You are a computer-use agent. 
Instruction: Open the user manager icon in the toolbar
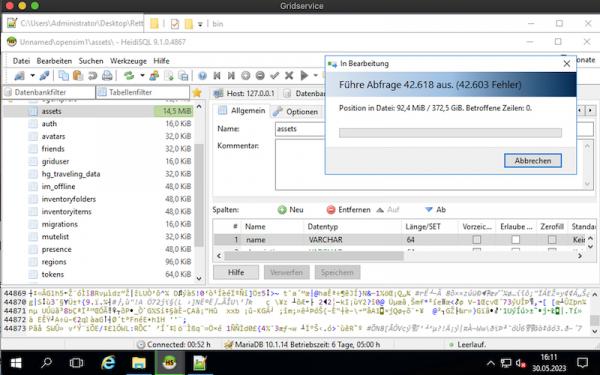click(x=154, y=75)
